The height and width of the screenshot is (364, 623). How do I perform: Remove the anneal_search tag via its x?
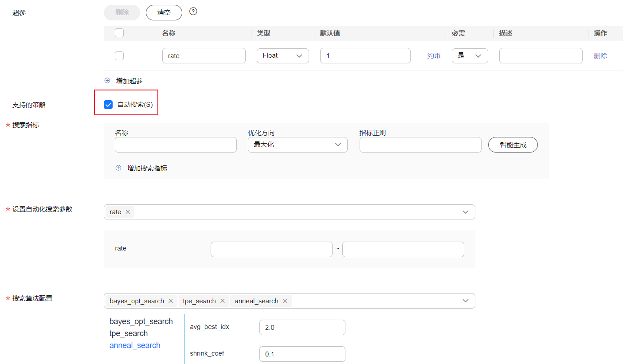pos(285,301)
